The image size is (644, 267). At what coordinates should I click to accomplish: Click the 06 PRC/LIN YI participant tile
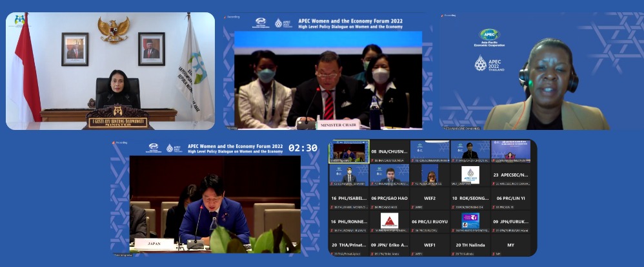click(510, 198)
